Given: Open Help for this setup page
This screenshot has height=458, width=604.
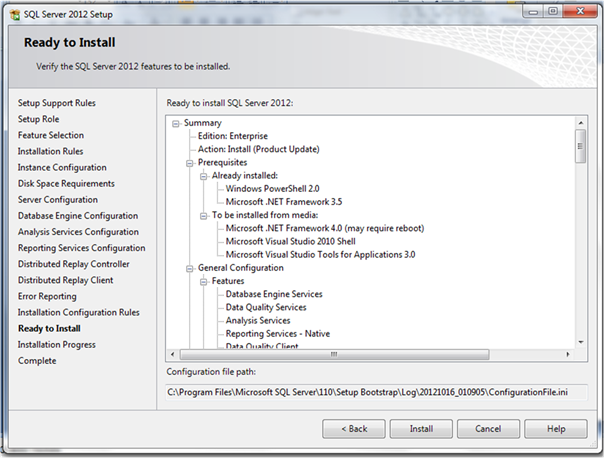Looking at the screenshot, I should point(556,429).
